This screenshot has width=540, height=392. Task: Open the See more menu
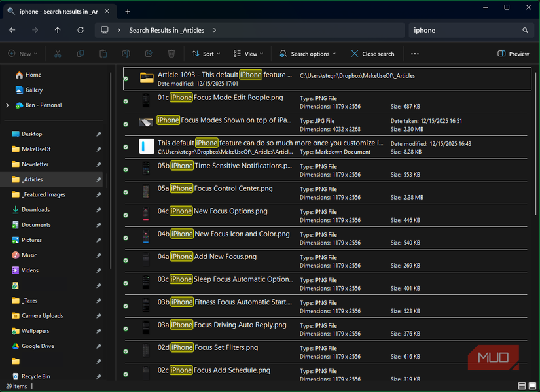[x=414, y=54]
